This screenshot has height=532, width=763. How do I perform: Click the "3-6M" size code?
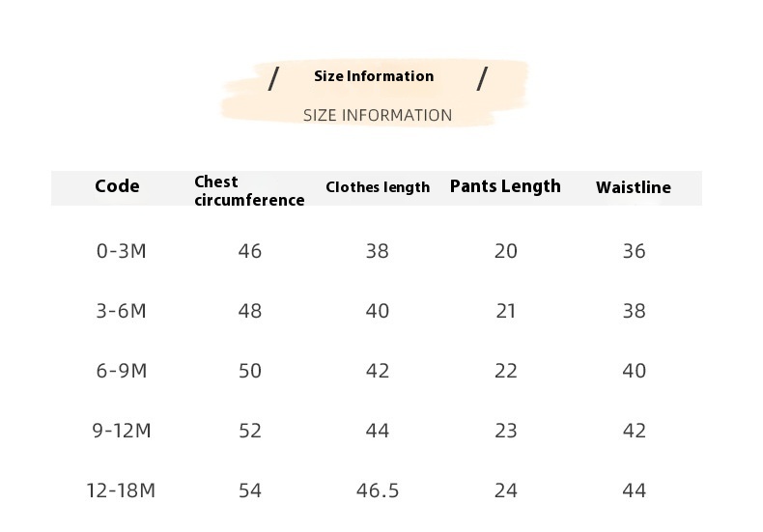tap(122, 311)
